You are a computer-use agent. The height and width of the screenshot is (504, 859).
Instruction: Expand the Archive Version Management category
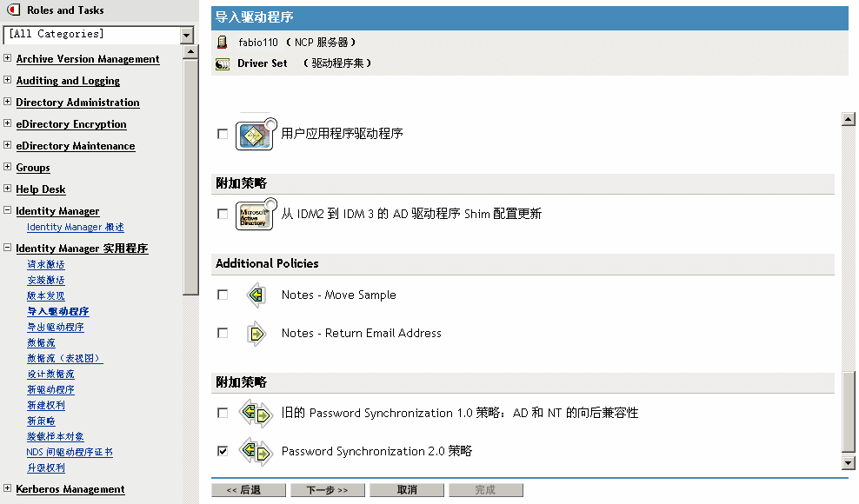coord(8,59)
